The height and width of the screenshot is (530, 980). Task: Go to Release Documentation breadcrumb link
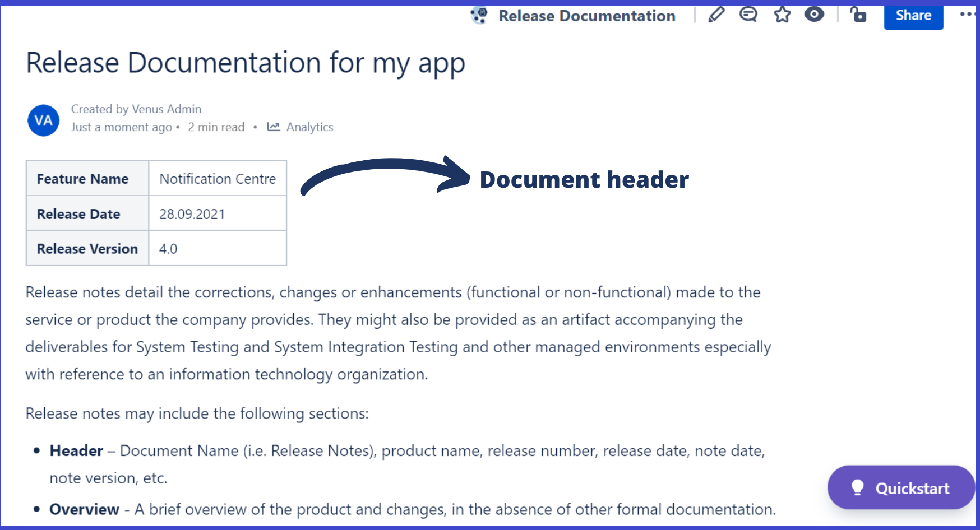tap(586, 16)
